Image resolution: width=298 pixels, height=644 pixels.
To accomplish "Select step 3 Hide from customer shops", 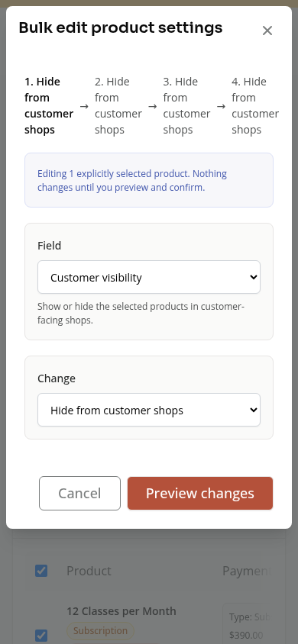I will (x=186, y=105).
